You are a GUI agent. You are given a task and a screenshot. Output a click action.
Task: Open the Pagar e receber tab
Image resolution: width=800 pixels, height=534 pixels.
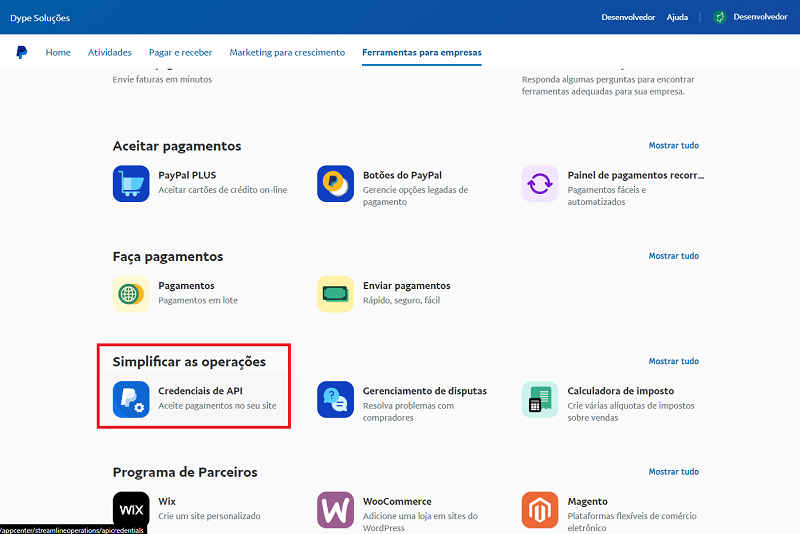point(181,53)
